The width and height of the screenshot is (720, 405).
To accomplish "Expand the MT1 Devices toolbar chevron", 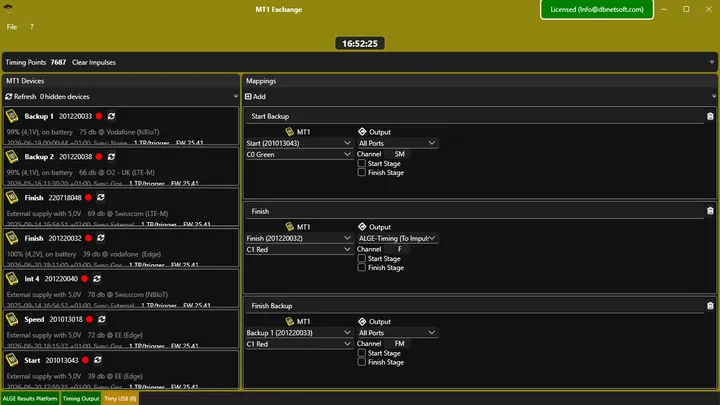I will [x=236, y=96].
